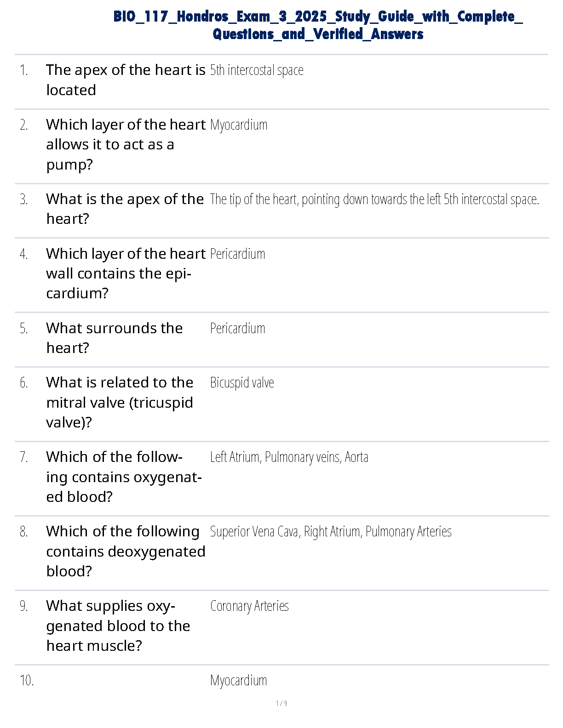
Task: Click the 'Coronary Arteries' answer
Action: pyautogui.click(x=249, y=606)
